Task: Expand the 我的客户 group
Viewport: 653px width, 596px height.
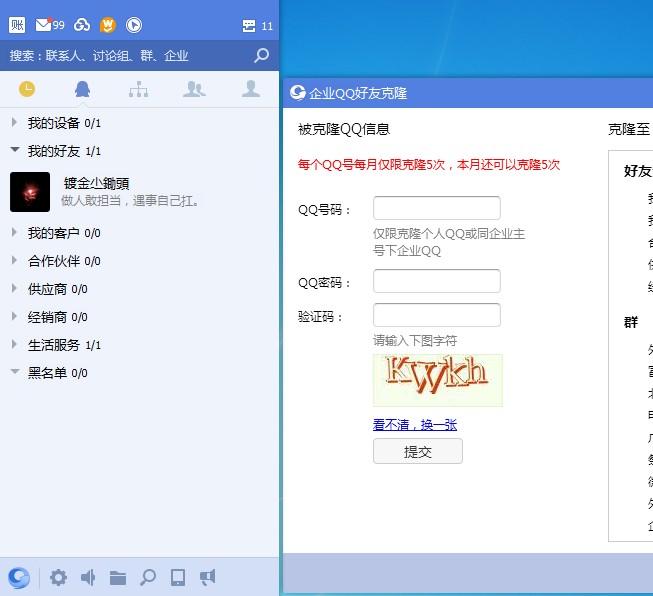Action: click(53, 233)
